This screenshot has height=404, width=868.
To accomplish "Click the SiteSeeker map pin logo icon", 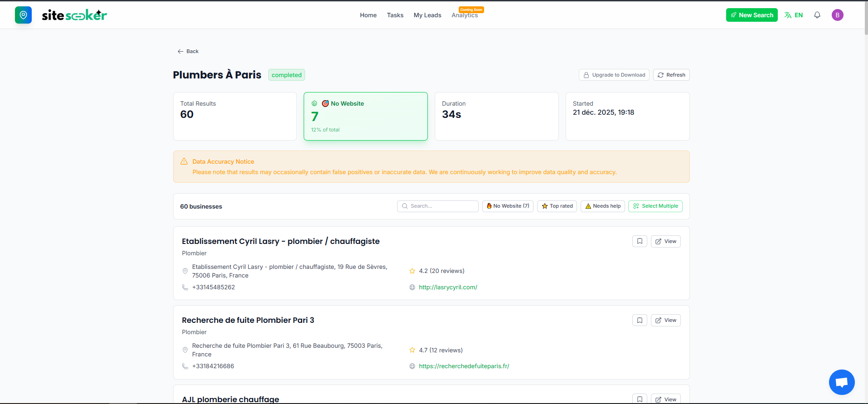I will (23, 15).
